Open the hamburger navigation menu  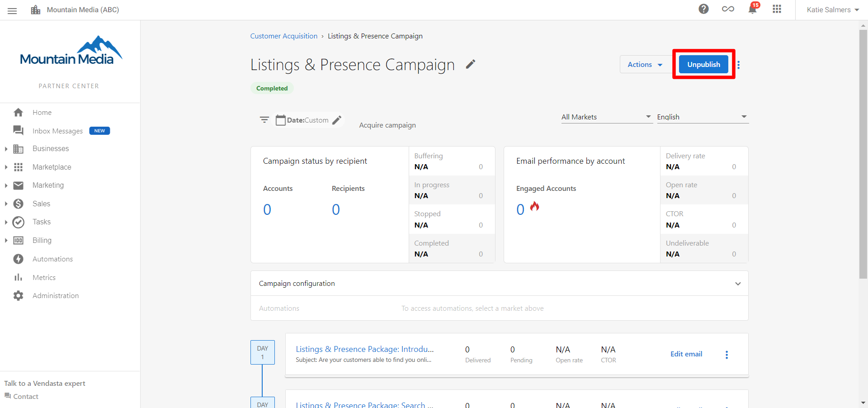(12, 10)
